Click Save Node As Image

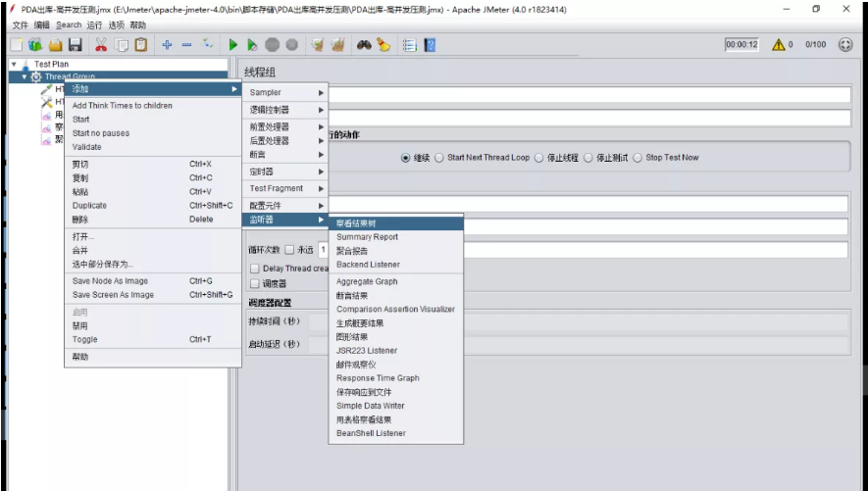[153, 281]
